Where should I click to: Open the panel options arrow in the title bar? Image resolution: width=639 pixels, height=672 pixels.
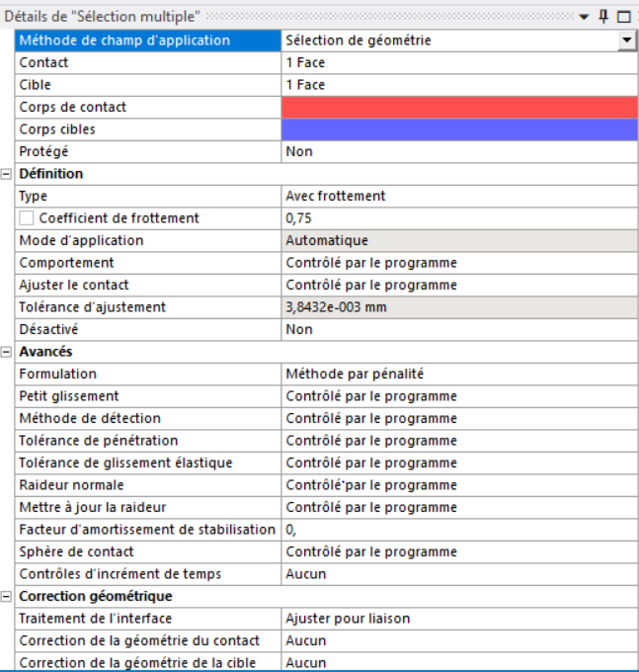click(x=584, y=17)
